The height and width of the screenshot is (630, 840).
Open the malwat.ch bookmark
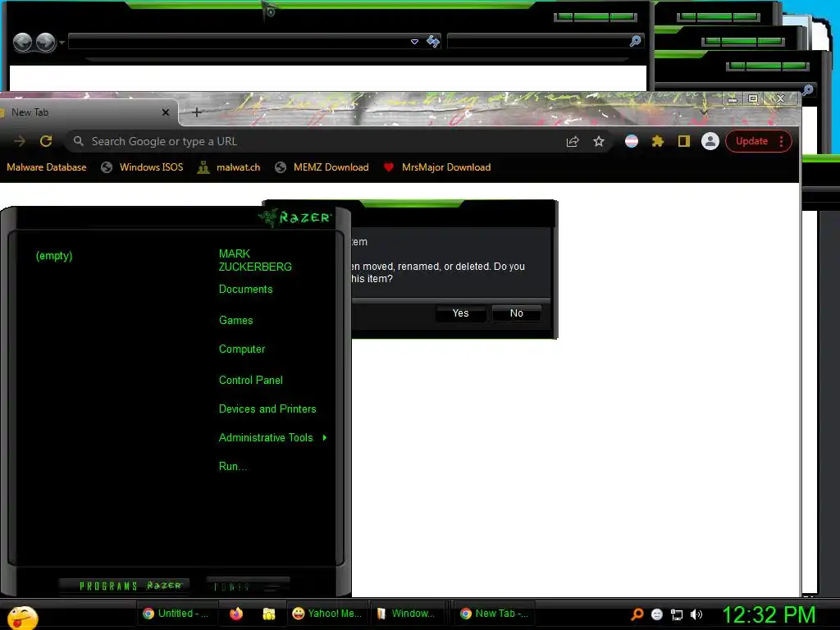229,167
